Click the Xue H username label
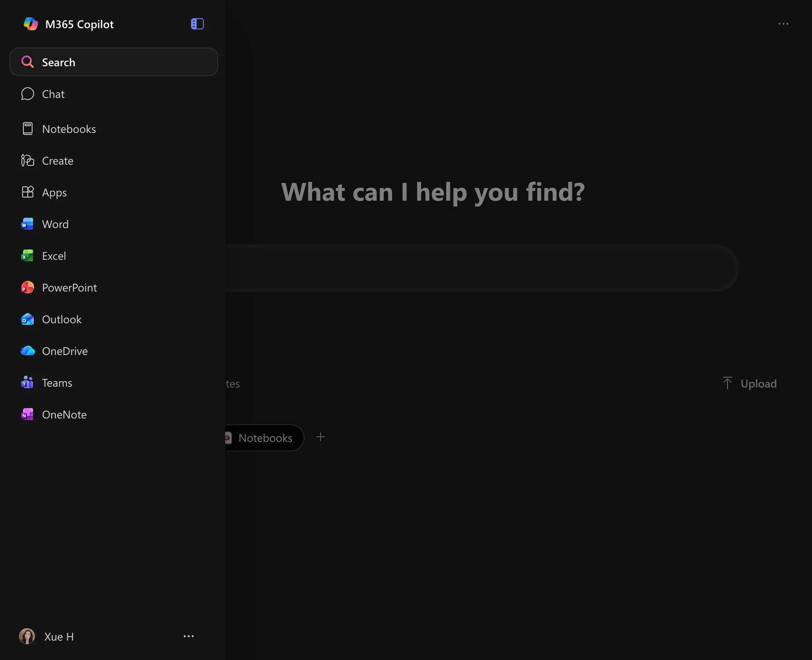812x660 pixels. click(x=59, y=637)
